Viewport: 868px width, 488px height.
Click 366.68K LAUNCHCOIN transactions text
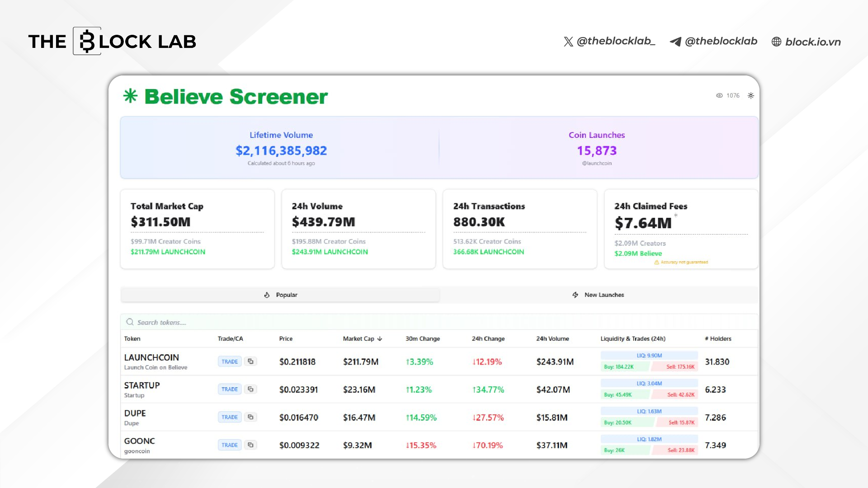tap(488, 252)
